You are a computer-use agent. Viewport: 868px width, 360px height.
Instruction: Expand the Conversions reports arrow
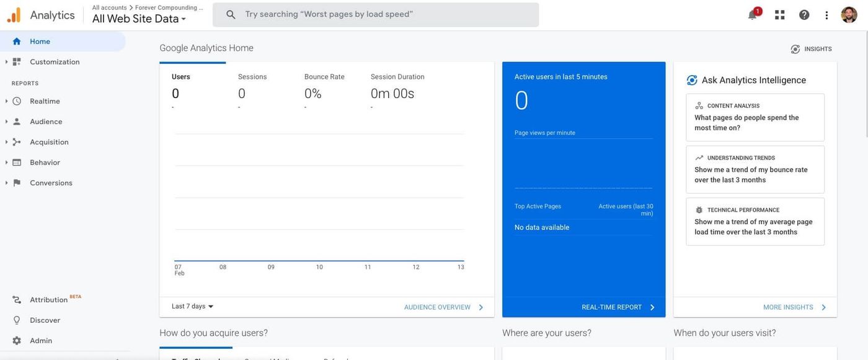point(6,183)
